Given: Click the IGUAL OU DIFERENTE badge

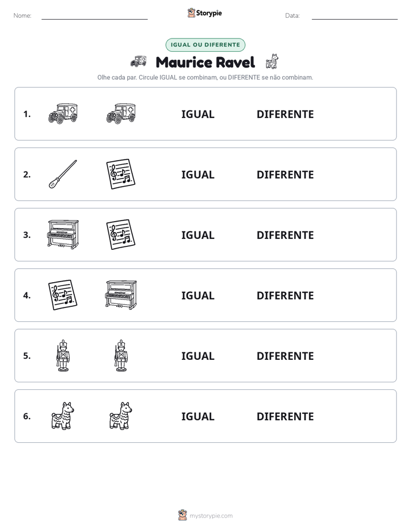Looking at the screenshot, I should pos(205,45).
